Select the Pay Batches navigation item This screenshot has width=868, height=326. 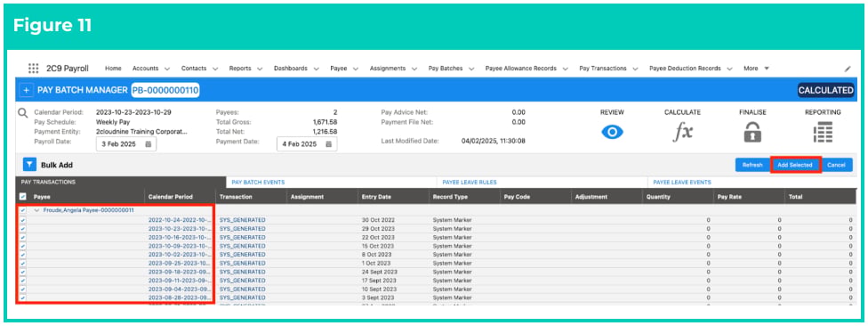coord(446,69)
